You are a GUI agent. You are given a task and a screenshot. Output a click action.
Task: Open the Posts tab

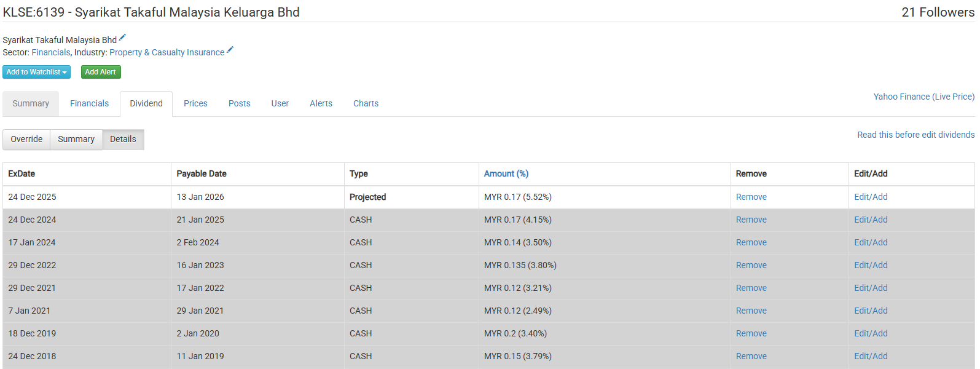(239, 103)
